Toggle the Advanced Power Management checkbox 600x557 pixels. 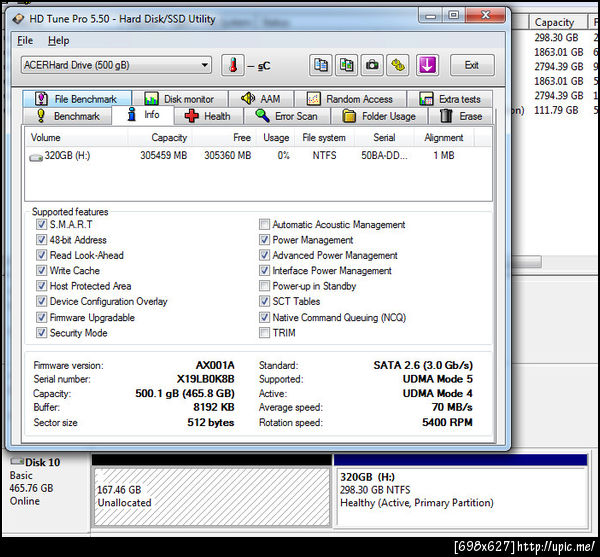pos(264,255)
